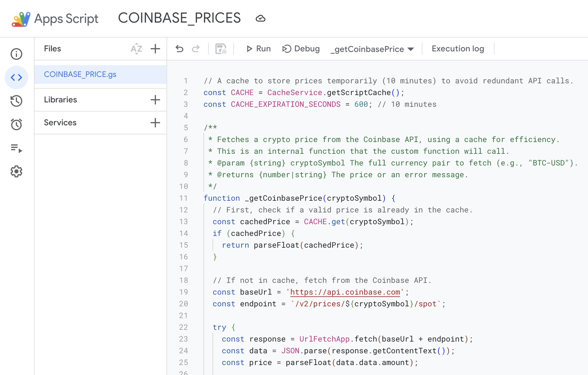Run the selected function
Screen dimensions: 588x375
pyautogui.click(x=258, y=49)
